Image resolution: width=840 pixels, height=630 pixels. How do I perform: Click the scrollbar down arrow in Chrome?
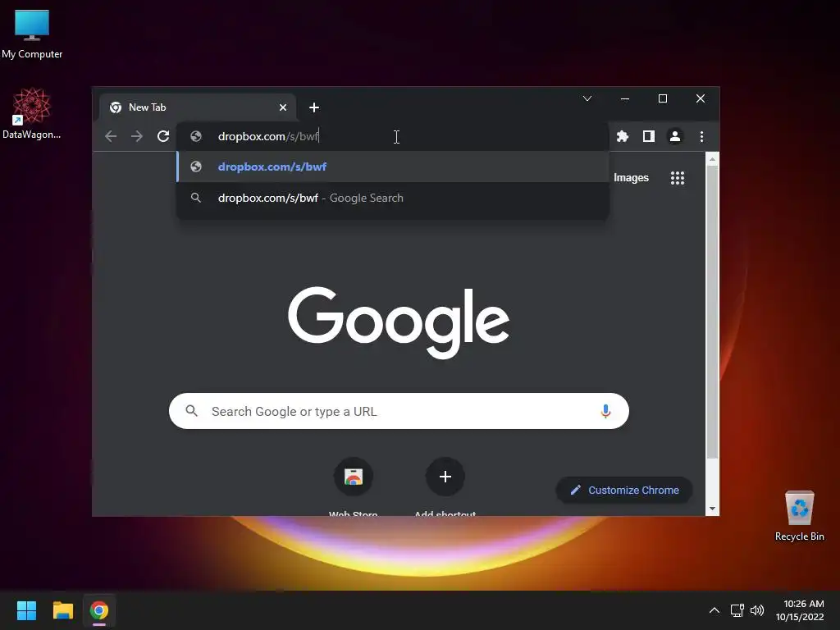(x=713, y=509)
